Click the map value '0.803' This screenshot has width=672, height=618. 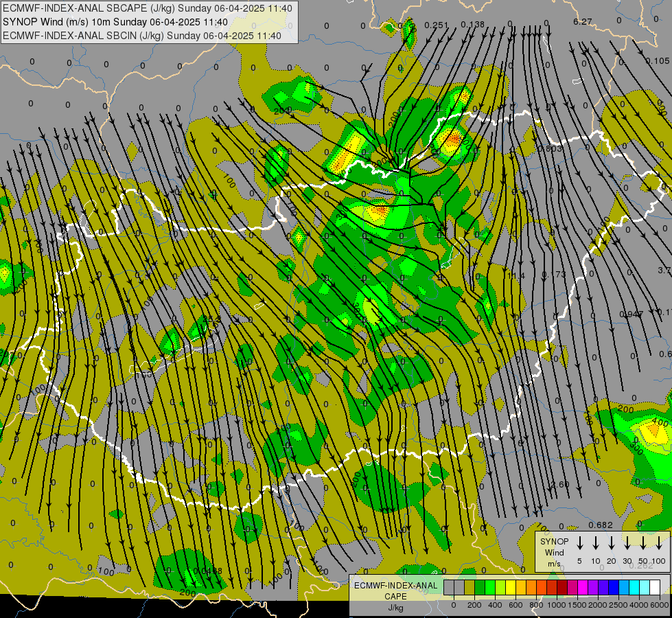(549, 148)
